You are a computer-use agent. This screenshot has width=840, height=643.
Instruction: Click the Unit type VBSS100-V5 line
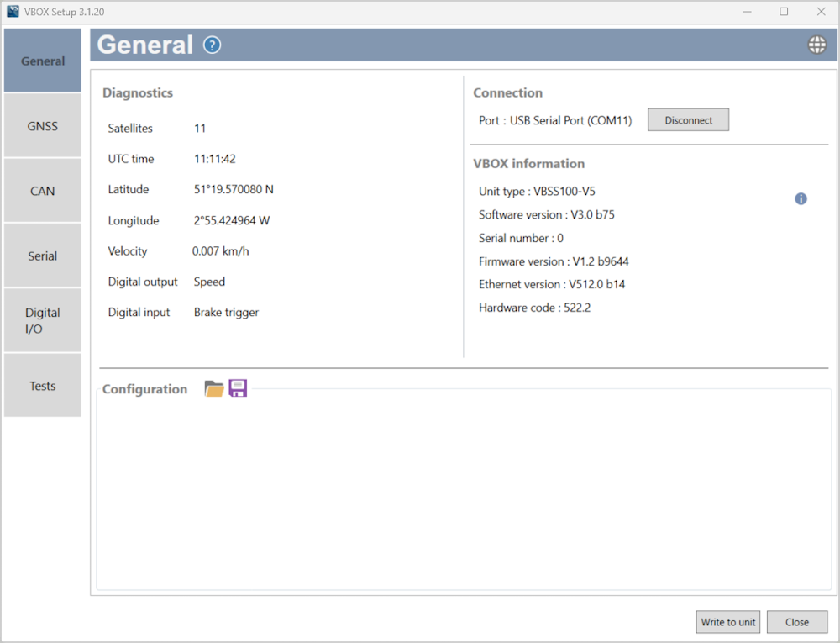point(537,192)
